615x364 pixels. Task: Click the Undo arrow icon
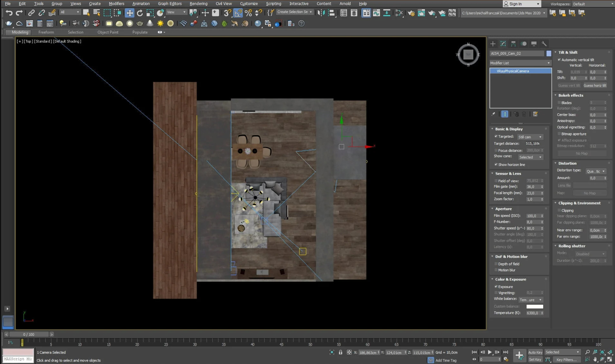coord(9,13)
